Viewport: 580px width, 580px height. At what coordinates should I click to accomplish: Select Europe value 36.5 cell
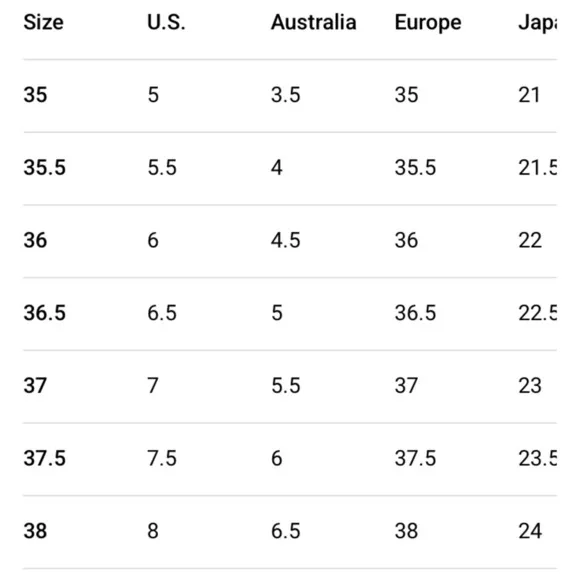pos(415,313)
